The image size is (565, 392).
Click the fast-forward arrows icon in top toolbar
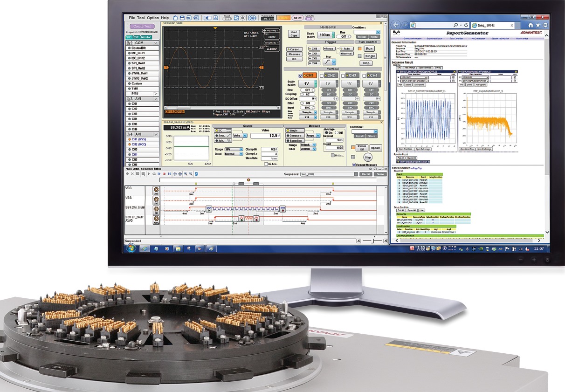click(x=252, y=18)
